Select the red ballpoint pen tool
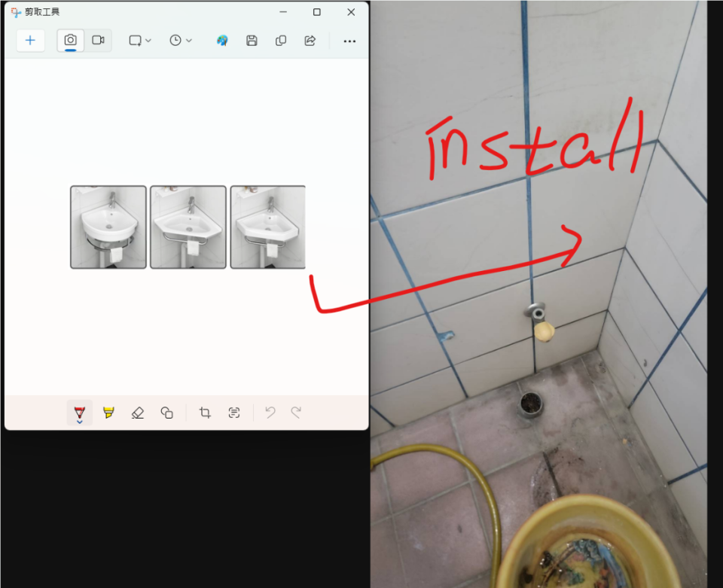 click(x=80, y=411)
